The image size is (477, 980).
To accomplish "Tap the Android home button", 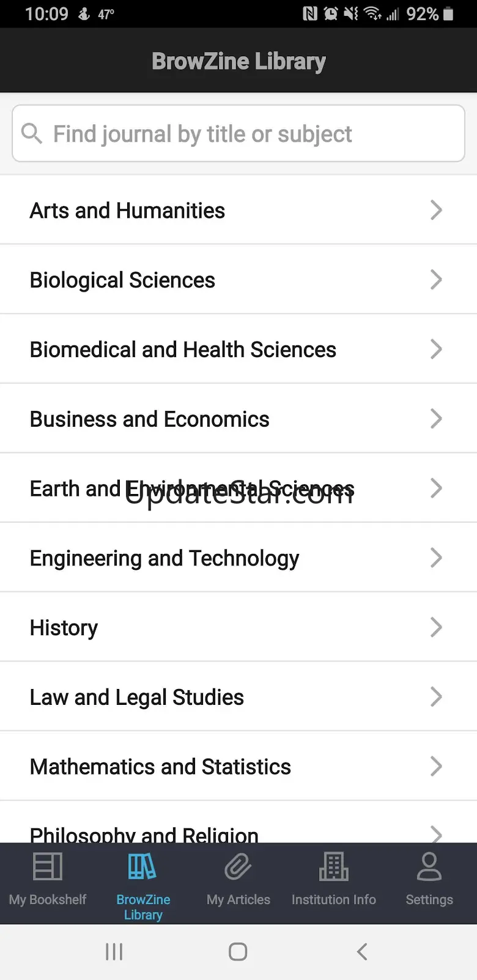I will click(238, 951).
